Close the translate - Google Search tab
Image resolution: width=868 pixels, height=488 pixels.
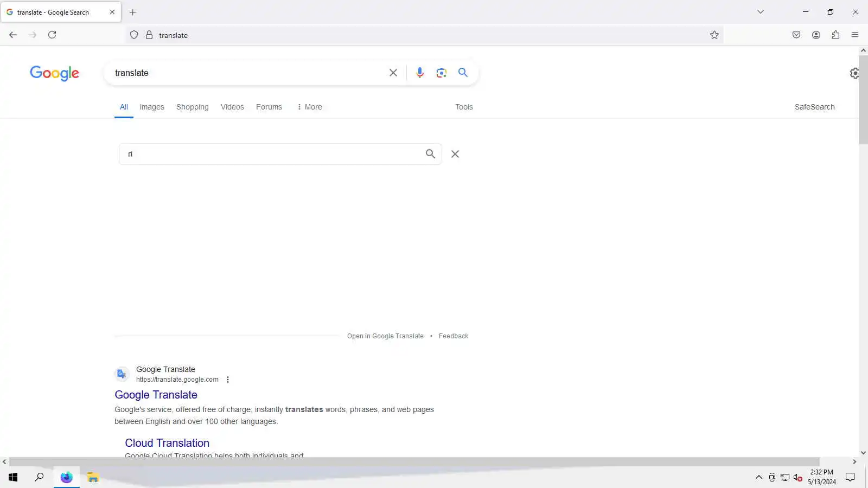[112, 12]
